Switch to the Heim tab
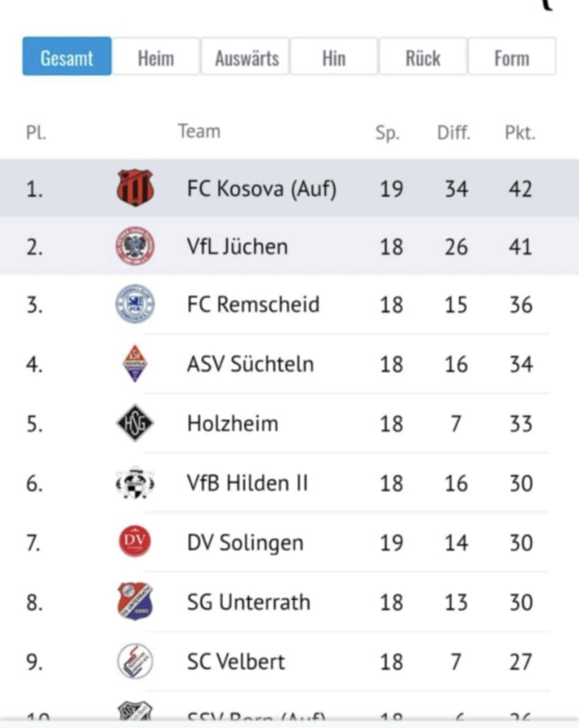 point(156,57)
